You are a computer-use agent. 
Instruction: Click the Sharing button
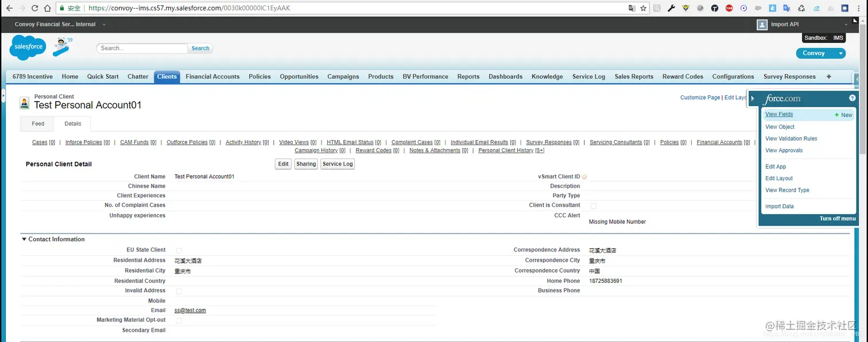tap(306, 164)
